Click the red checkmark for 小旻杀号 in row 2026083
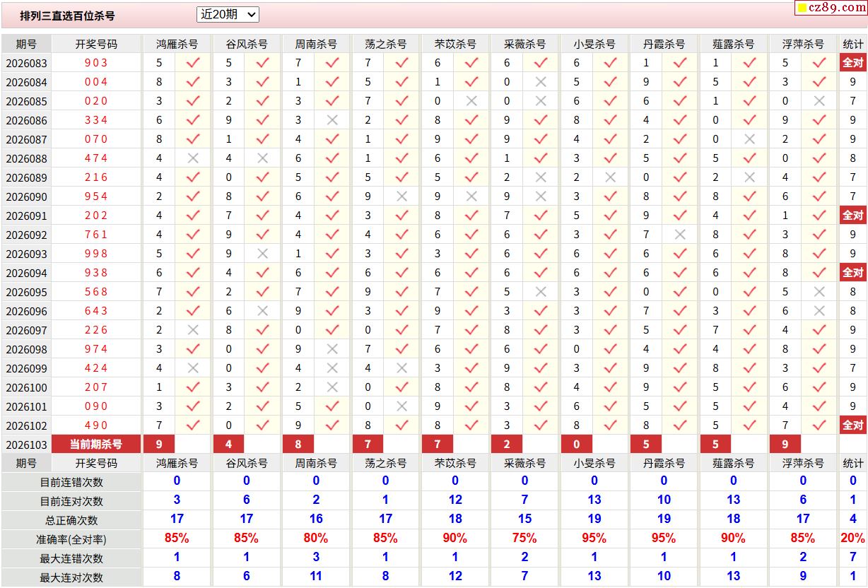 (x=611, y=63)
